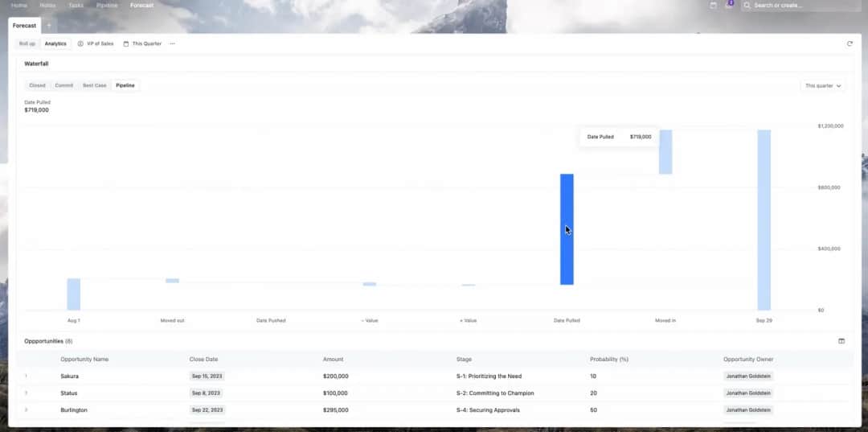Image resolution: width=868 pixels, height=432 pixels.
Task: Click the $100,000 amount cell
Action: coord(335,393)
